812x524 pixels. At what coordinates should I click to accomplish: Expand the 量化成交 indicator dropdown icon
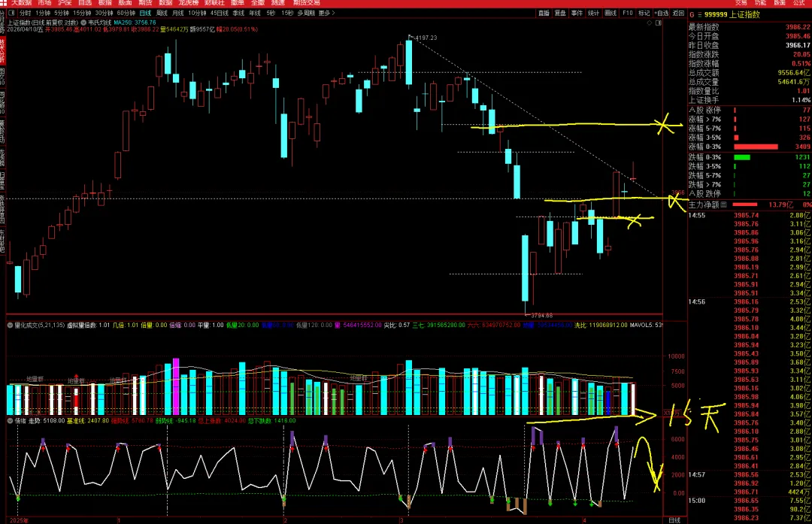pyautogui.click(x=9, y=326)
